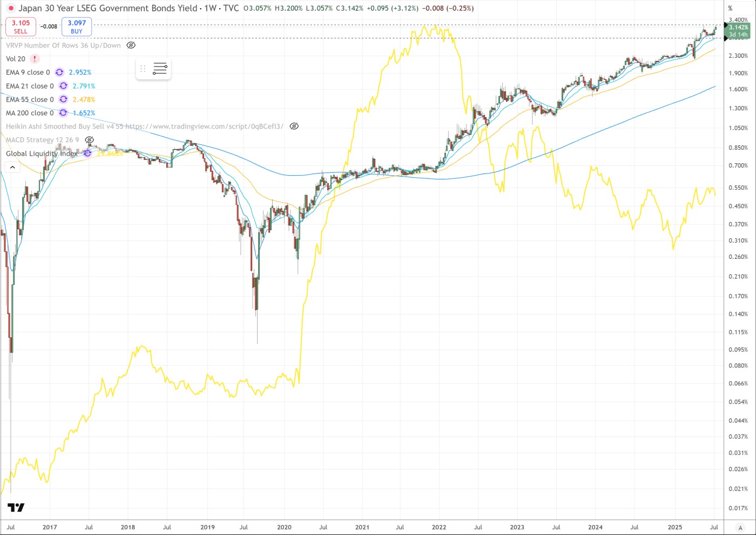The image size is (756, 535).
Task: Click the purple icon beside Global Liquidity Index
Action: coord(87,153)
